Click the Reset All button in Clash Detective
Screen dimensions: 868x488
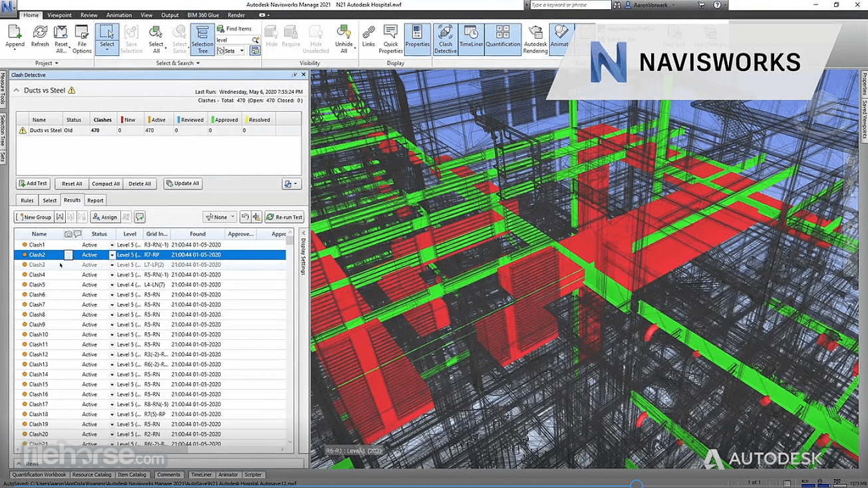pos(72,183)
